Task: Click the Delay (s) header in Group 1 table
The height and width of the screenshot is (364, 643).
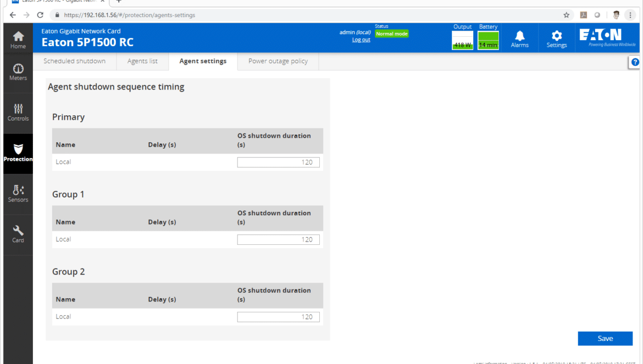Action: point(162,222)
